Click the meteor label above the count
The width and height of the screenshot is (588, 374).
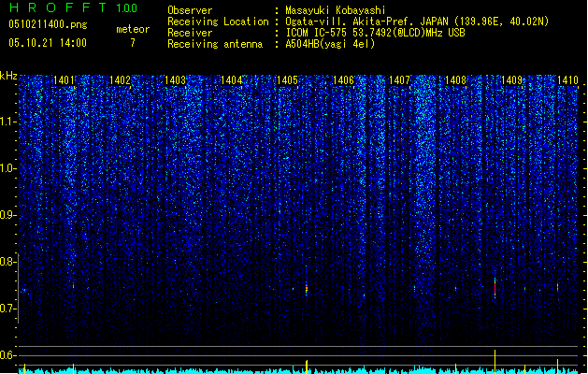133,29
